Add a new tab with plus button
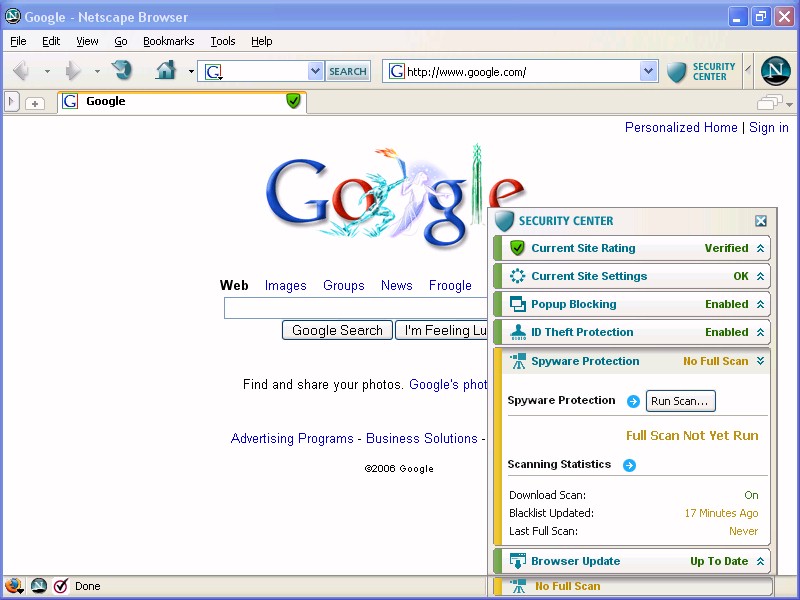 35,104
